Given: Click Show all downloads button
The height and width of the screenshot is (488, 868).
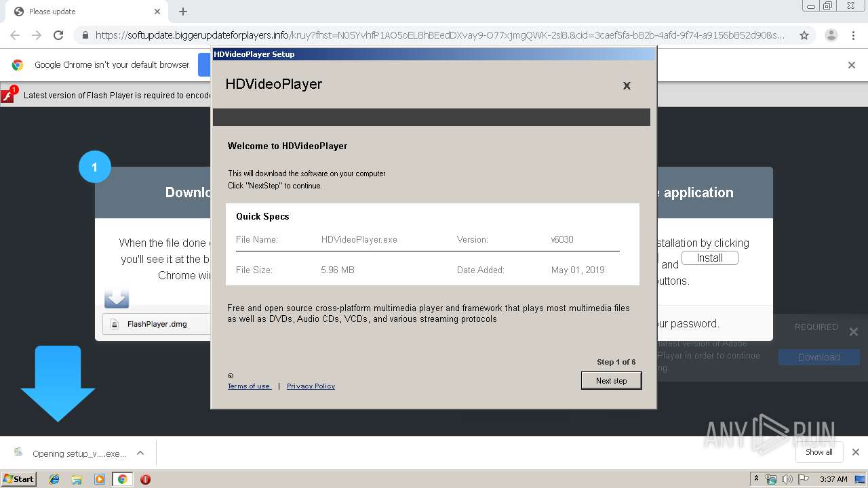Looking at the screenshot, I should coord(819,452).
